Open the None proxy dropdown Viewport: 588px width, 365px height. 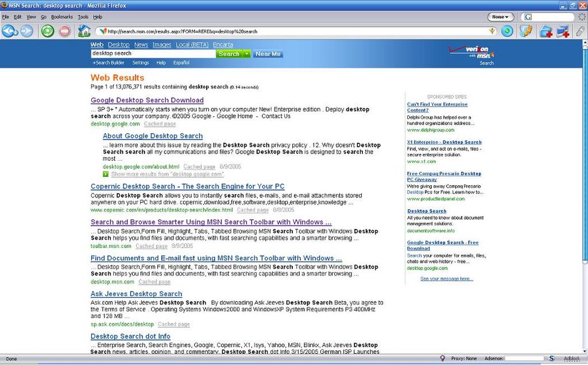coord(500,17)
